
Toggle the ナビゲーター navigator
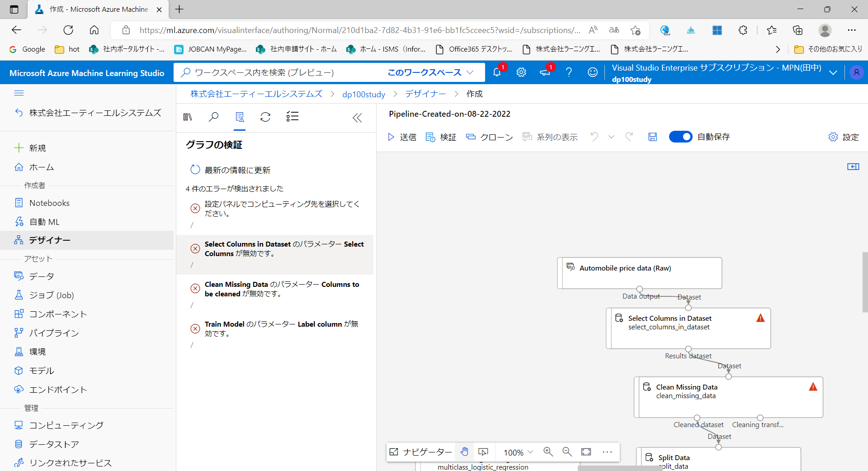(x=420, y=452)
